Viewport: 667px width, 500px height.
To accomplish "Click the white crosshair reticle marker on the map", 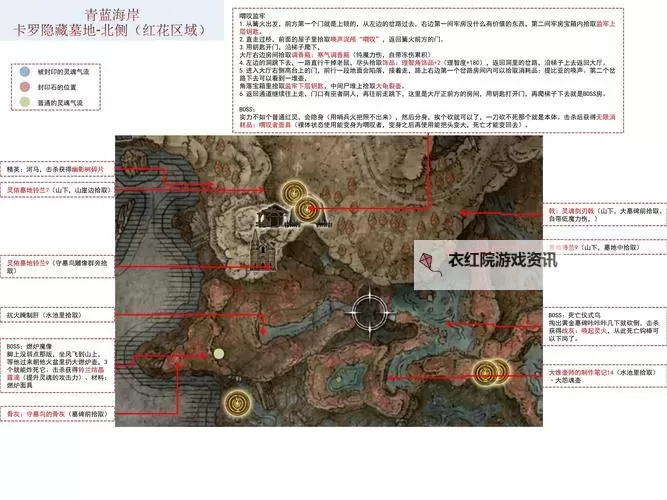I will (369, 313).
